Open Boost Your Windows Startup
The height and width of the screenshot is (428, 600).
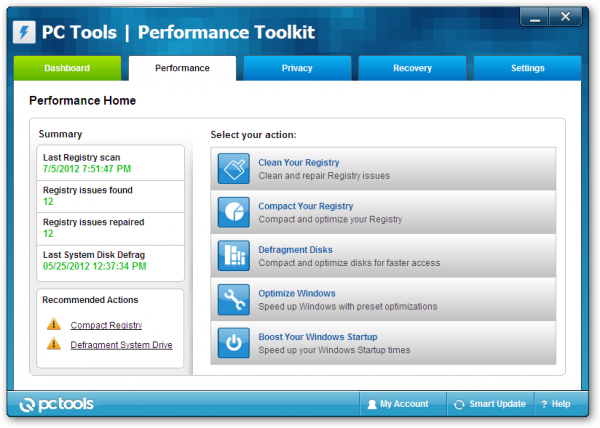(x=383, y=343)
